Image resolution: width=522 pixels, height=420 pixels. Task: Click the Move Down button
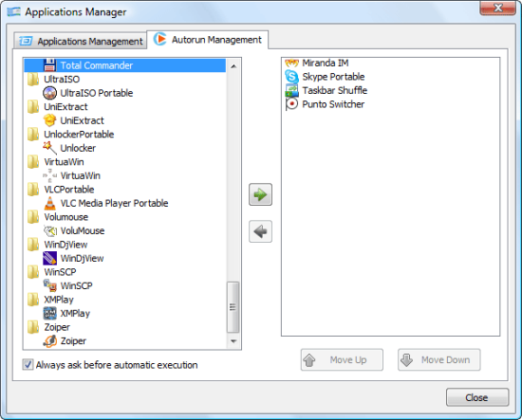pos(439,360)
